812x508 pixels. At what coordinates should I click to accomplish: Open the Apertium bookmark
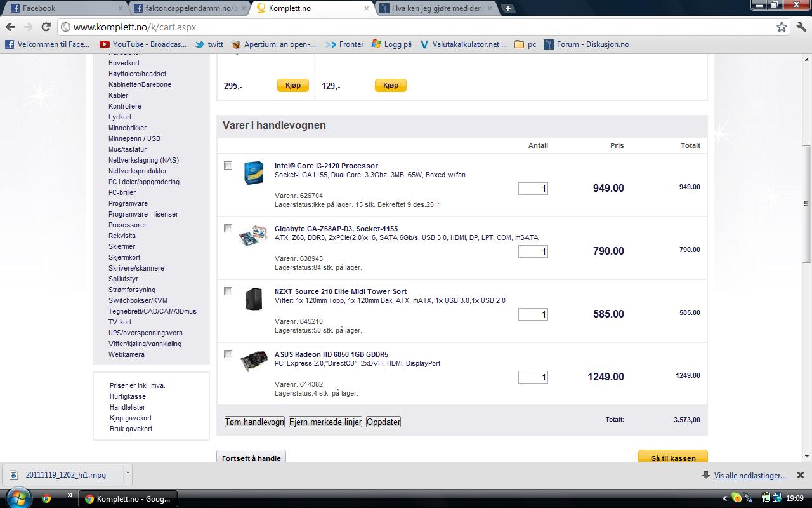click(274, 44)
